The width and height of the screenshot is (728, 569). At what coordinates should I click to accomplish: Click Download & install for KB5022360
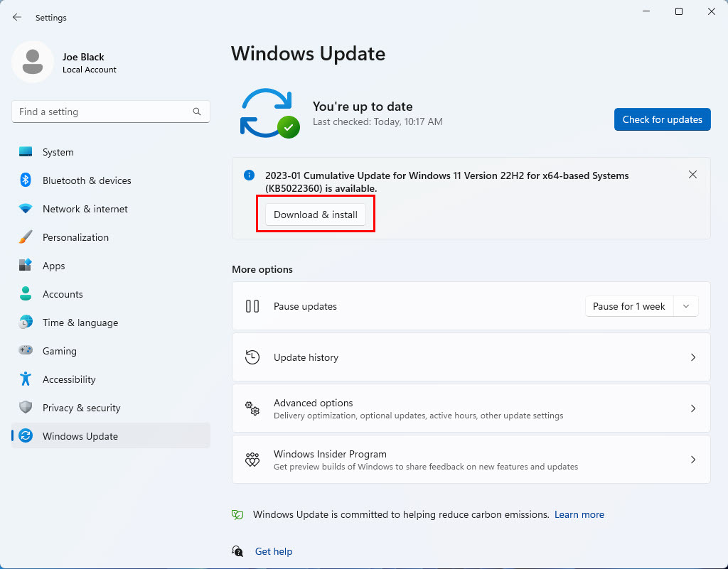(316, 215)
